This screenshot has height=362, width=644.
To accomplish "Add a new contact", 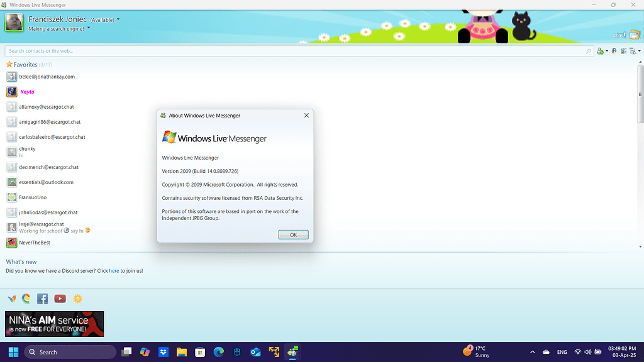I will [601, 51].
